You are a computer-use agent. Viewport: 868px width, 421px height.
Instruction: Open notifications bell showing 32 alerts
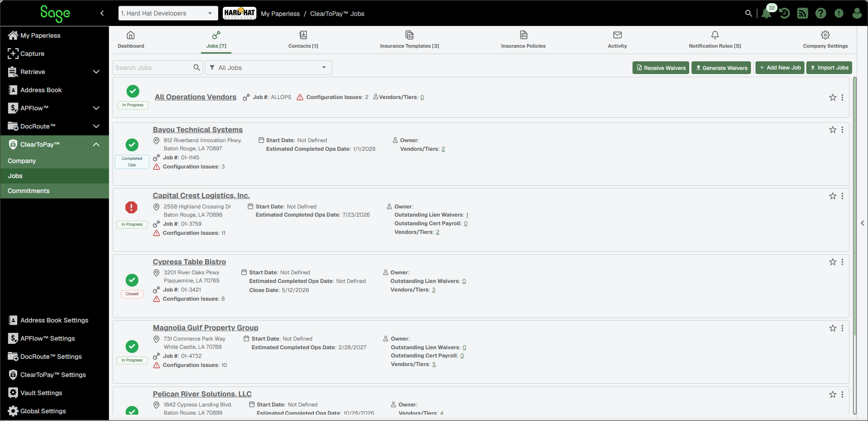767,13
